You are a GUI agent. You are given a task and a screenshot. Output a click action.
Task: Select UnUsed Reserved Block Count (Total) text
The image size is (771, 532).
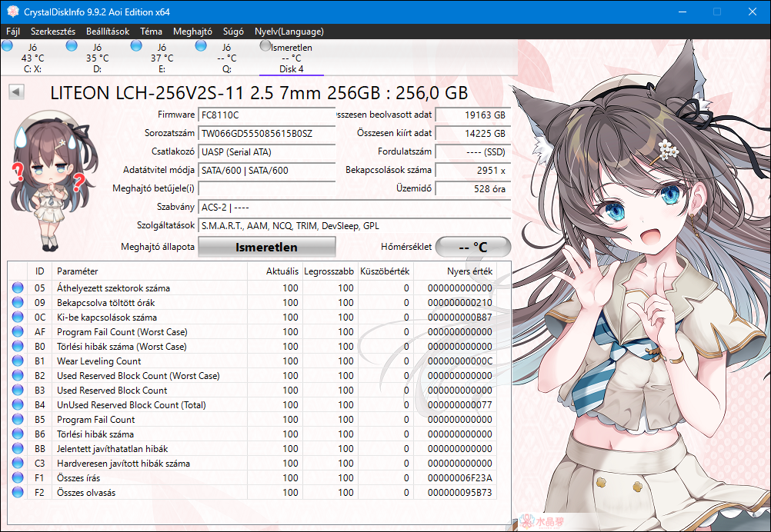[132, 405]
